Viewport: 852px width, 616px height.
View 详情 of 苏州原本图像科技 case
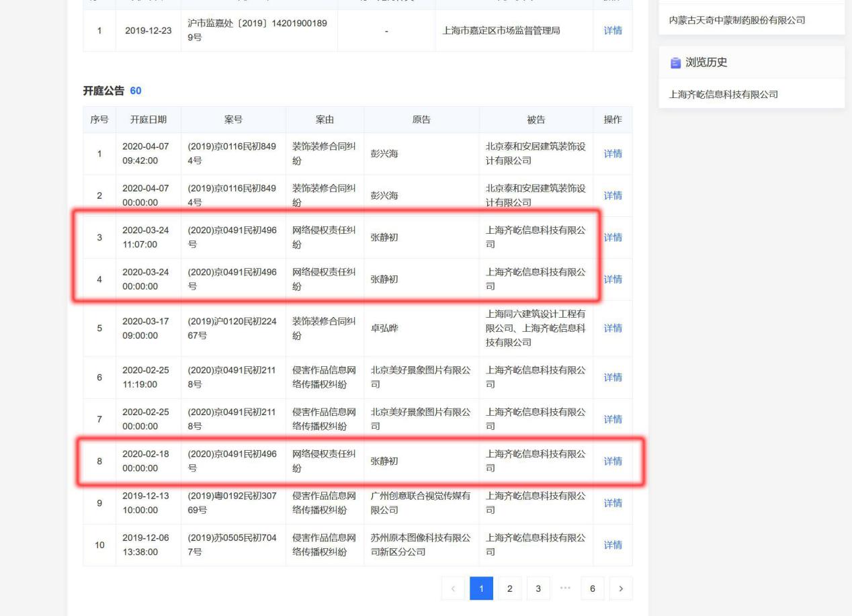click(612, 545)
